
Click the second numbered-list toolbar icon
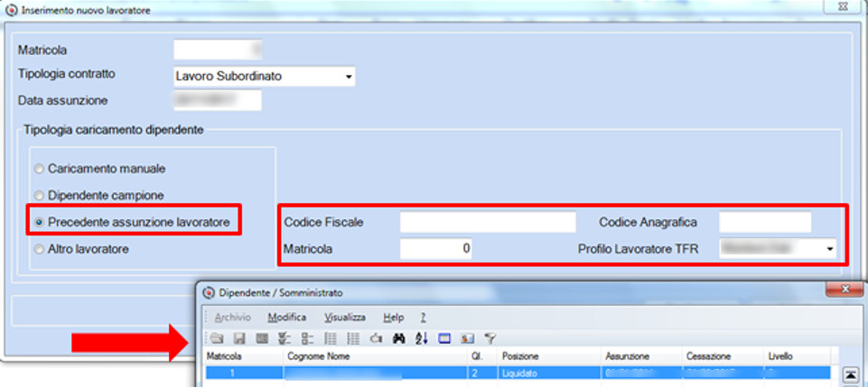click(x=353, y=337)
